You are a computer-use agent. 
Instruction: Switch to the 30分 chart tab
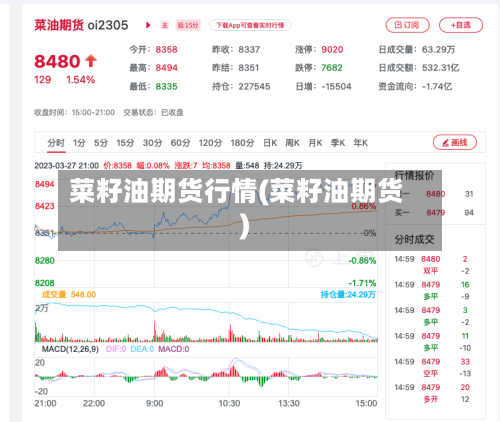coord(152,143)
